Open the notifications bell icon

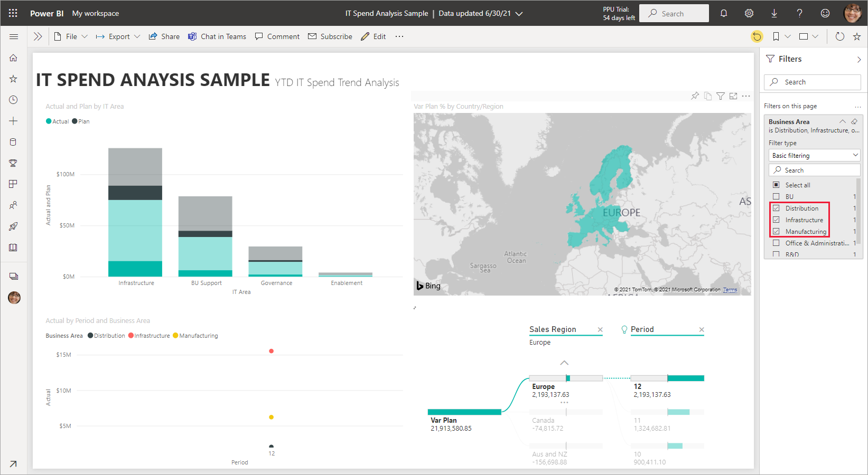tap(724, 13)
